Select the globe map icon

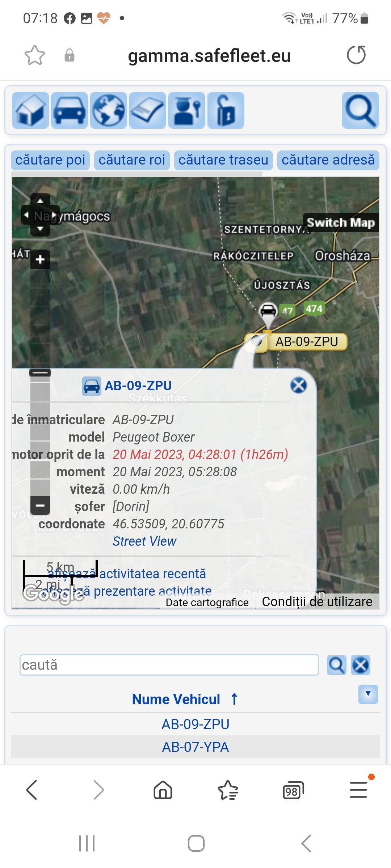pyautogui.click(x=109, y=110)
